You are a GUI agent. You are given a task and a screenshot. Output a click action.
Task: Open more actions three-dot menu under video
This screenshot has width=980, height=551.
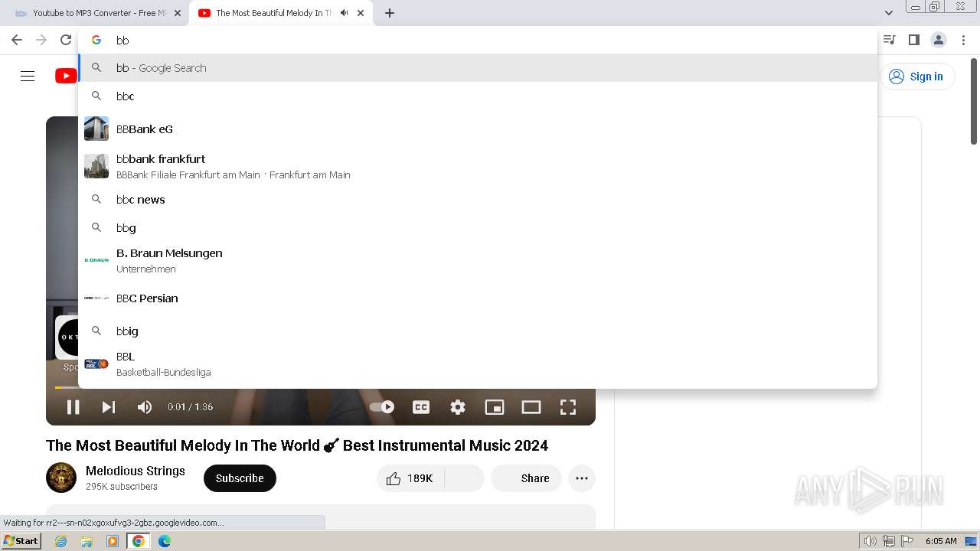[582, 478]
